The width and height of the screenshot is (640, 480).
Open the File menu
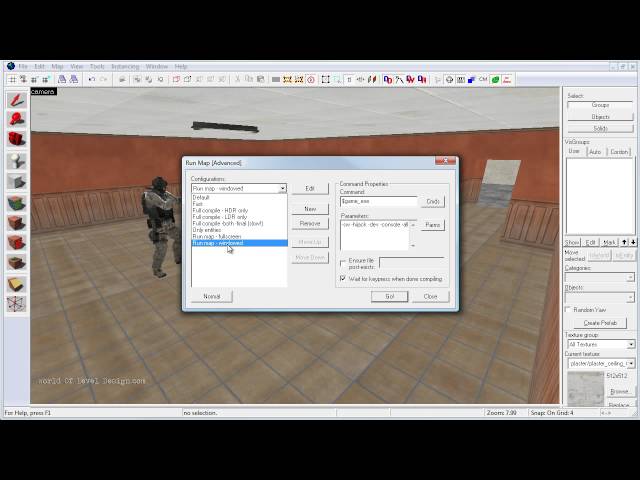(x=23, y=67)
